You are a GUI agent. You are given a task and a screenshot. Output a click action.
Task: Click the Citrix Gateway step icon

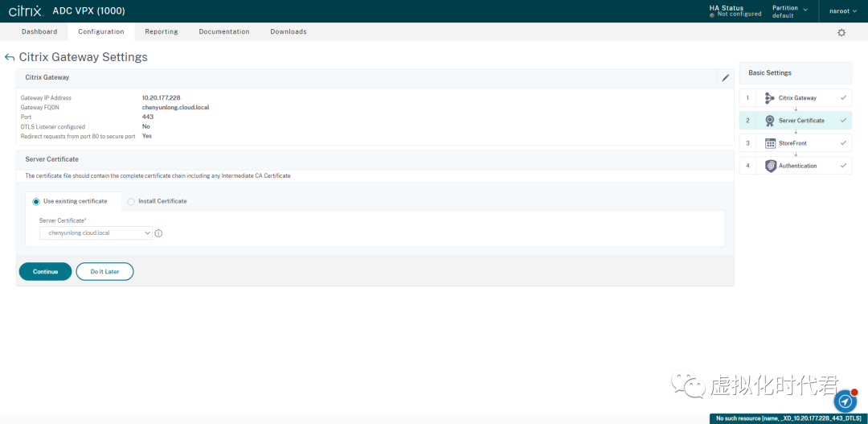770,98
